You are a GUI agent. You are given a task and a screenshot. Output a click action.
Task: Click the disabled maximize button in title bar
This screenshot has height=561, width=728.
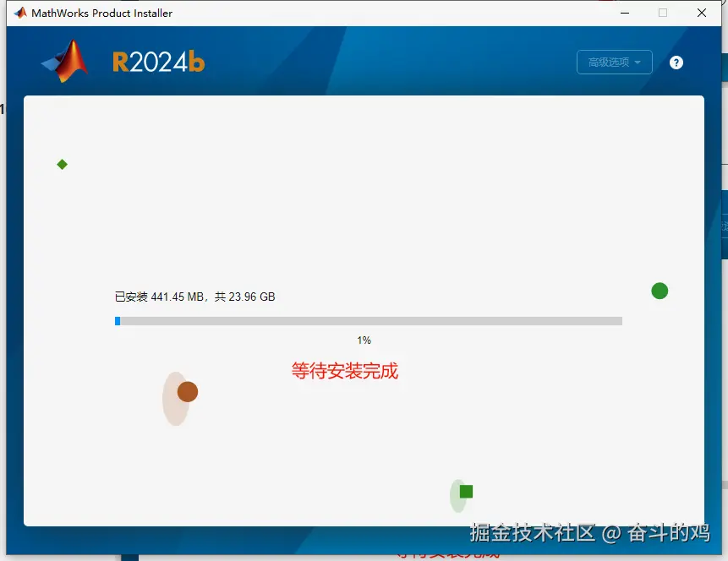pyautogui.click(x=663, y=13)
